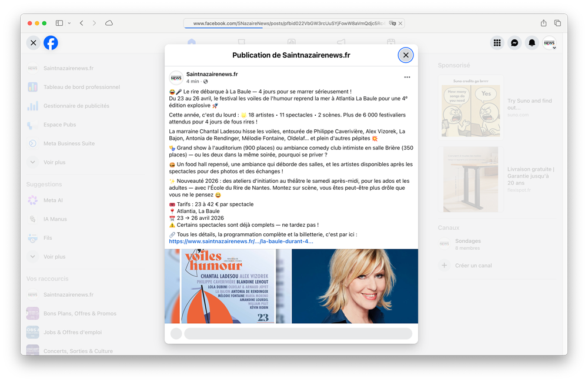Open the account profile menu
Viewport: 588px width, 382px height.
click(549, 43)
